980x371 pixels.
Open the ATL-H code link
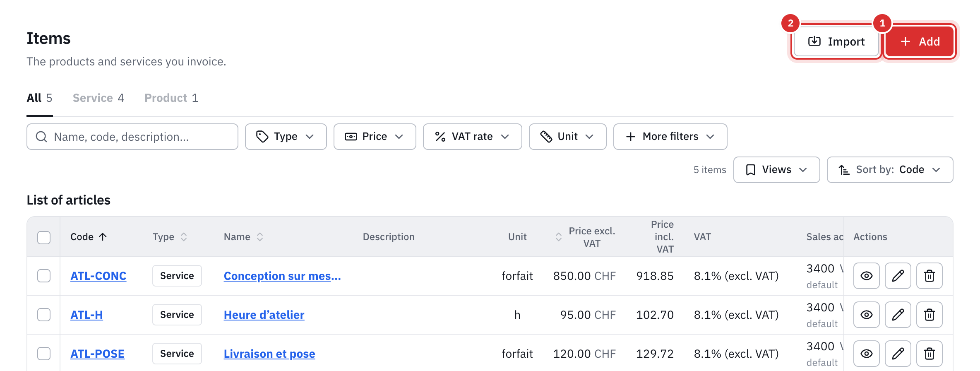tap(86, 315)
